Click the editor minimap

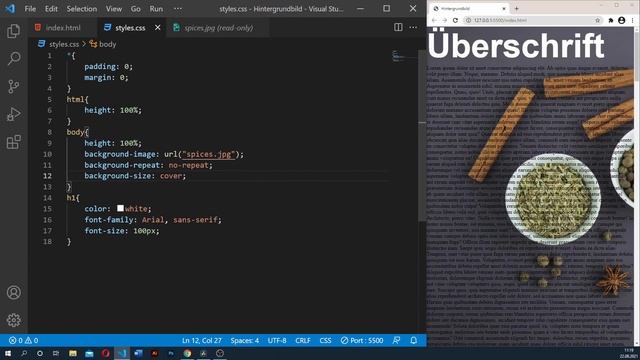coord(403,56)
